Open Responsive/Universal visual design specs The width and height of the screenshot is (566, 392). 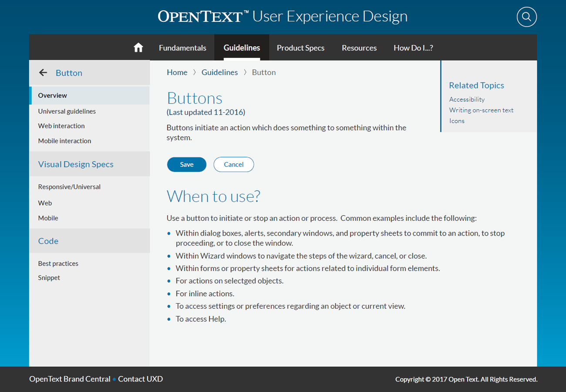(69, 187)
